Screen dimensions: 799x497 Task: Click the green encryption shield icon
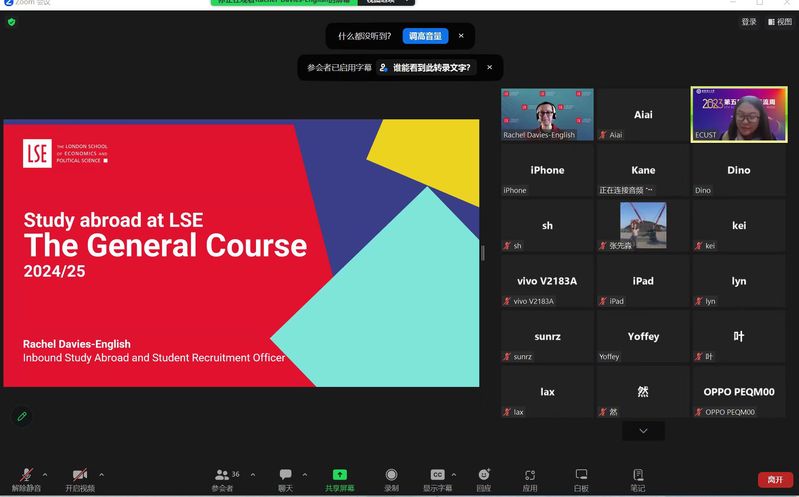12,22
